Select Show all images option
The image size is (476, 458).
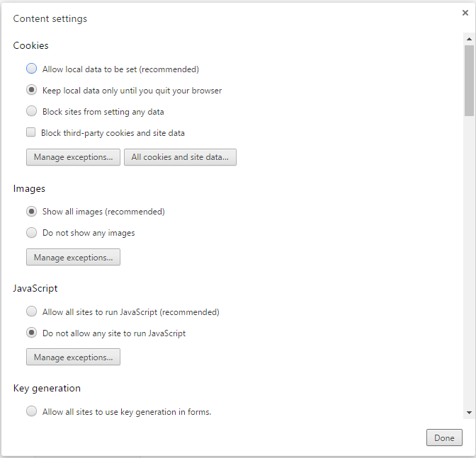click(x=31, y=212)
